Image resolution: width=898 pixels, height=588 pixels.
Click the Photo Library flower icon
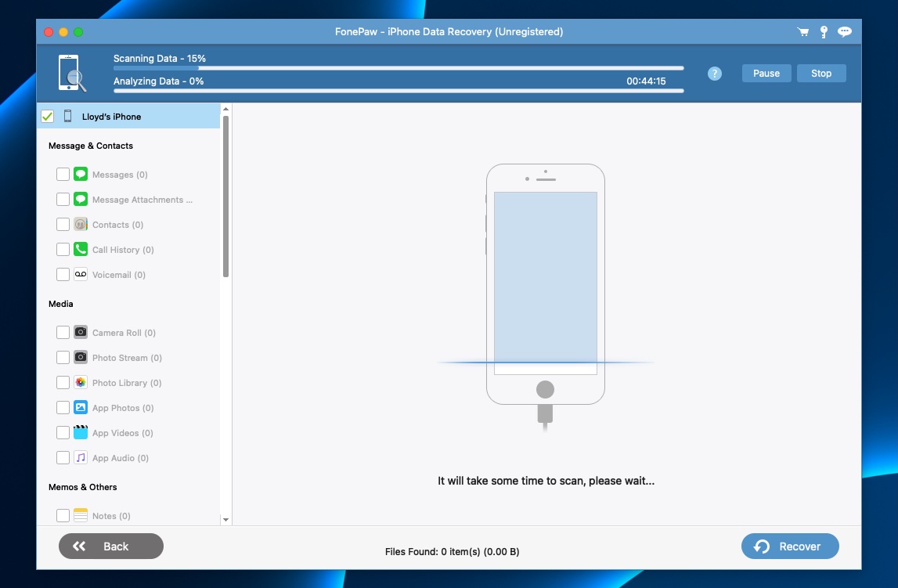[x=81, y=382]
